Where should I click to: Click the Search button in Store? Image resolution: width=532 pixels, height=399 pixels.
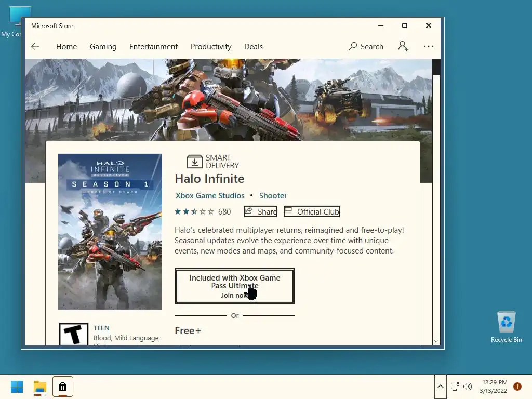(x=366, y=46)
